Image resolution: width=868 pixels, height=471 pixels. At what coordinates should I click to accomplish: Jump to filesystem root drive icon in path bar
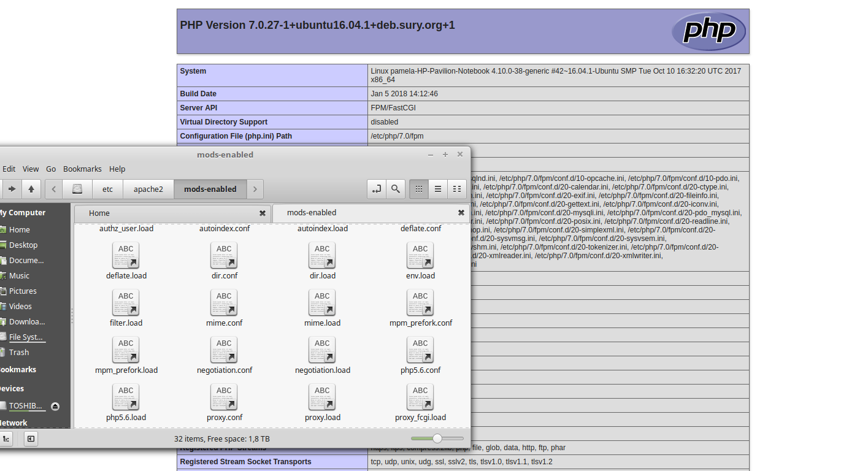tap(77, 189)
